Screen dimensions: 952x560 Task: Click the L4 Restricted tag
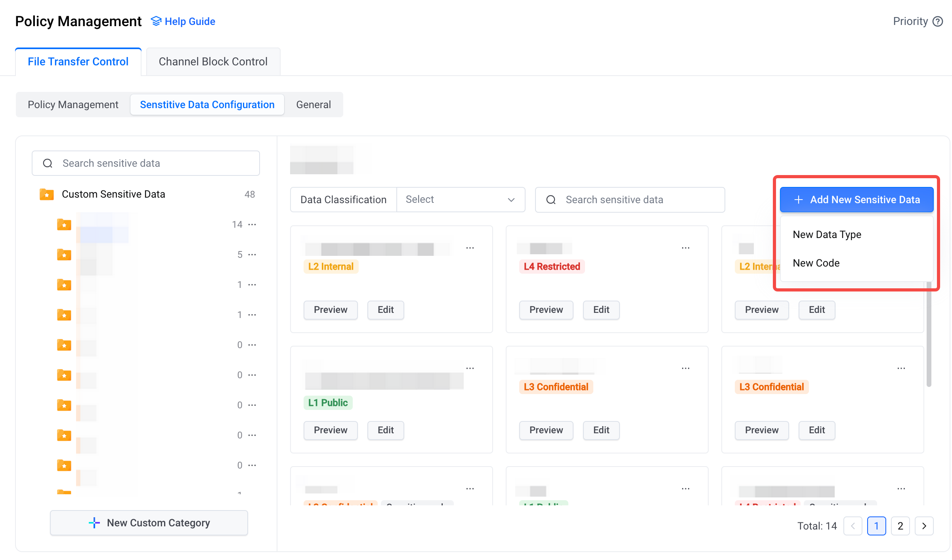click(552, 267)
